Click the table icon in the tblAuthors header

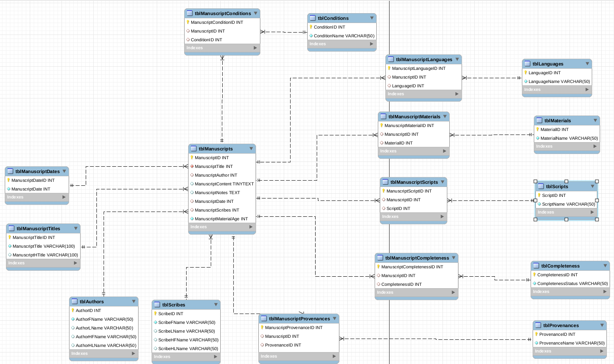(74, 301)
